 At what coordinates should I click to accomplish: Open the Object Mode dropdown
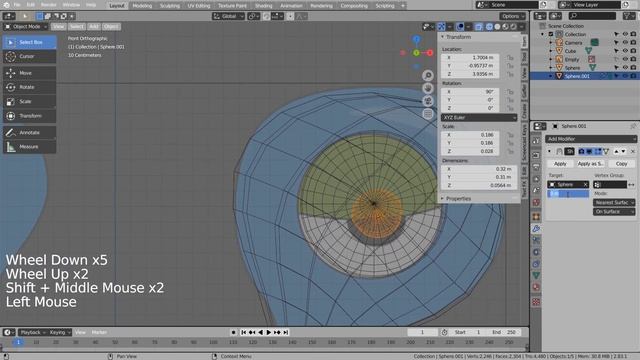click(x=26, y=27)
